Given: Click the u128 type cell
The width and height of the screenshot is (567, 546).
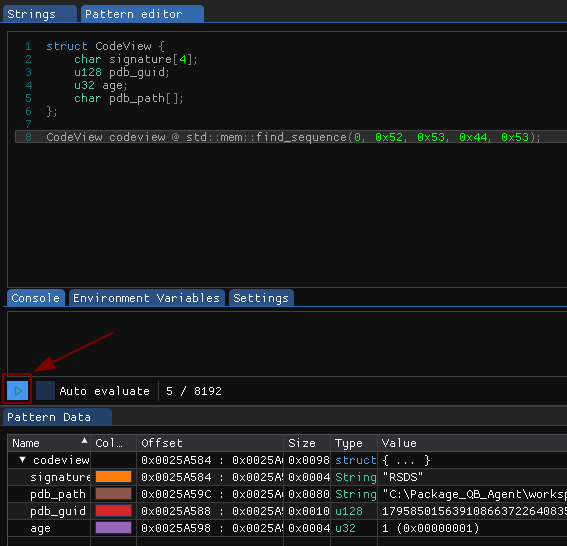Looking at the screenshot, I should point(349,511).
